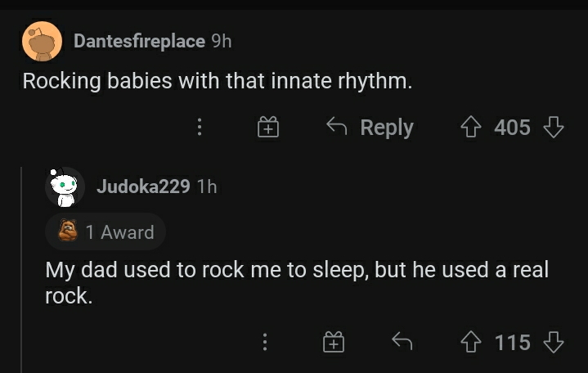588x373 pixels.
Task: Open more options menu on Judoka229's reply
Action: click(x=263, y=343)
